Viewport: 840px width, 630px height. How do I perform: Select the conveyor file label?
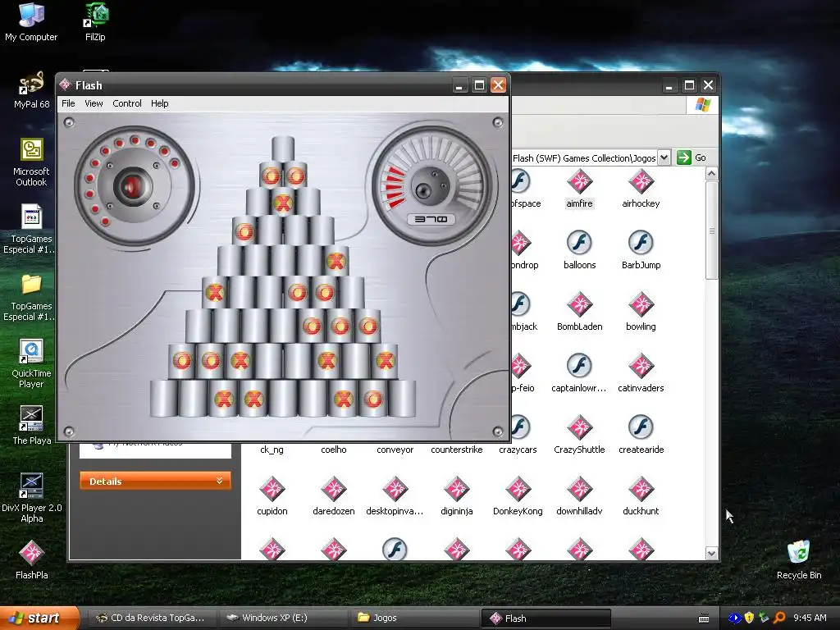[395, 450]
